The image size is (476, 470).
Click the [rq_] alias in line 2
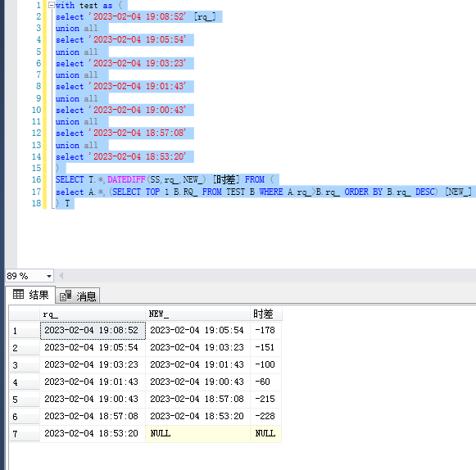[x=205, y=17]
